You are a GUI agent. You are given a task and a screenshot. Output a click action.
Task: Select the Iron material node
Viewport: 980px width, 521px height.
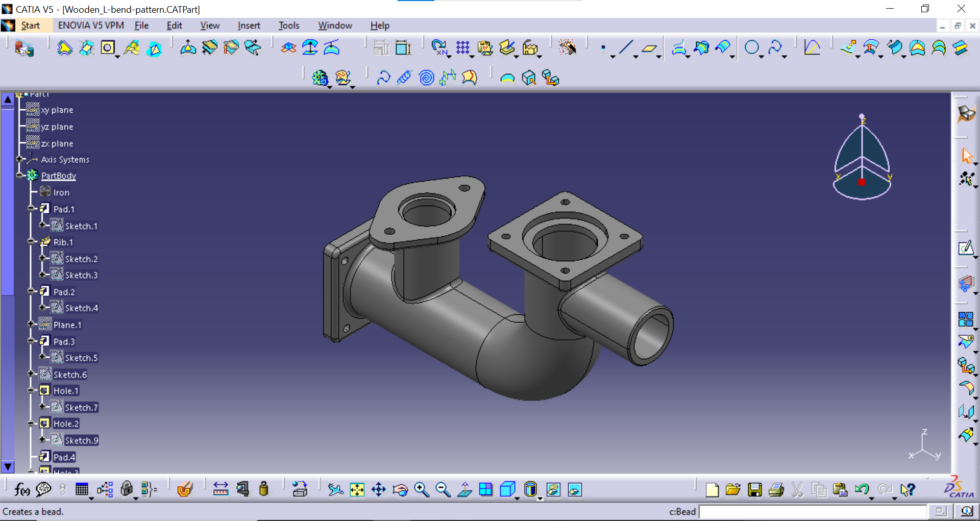pos(61,192)
